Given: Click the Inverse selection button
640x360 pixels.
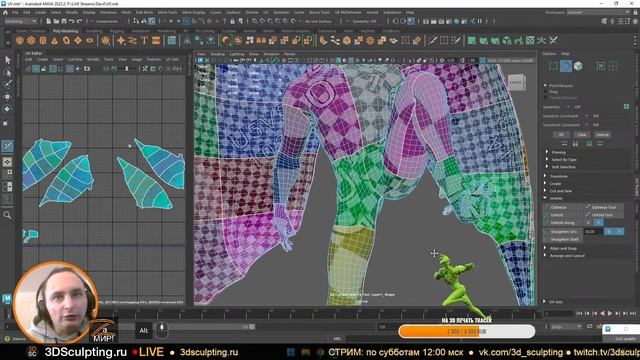Looking at the screenshot, I should click(602, 134).
